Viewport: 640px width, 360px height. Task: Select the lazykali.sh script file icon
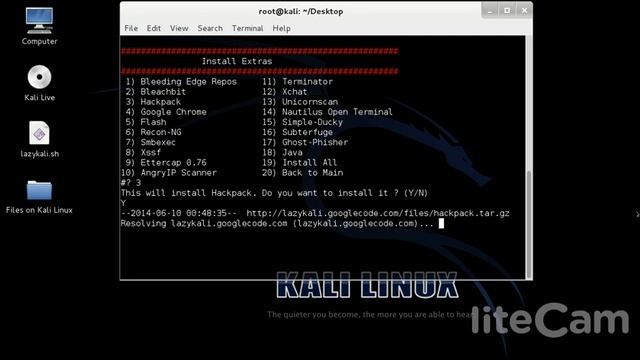[39, 133]
